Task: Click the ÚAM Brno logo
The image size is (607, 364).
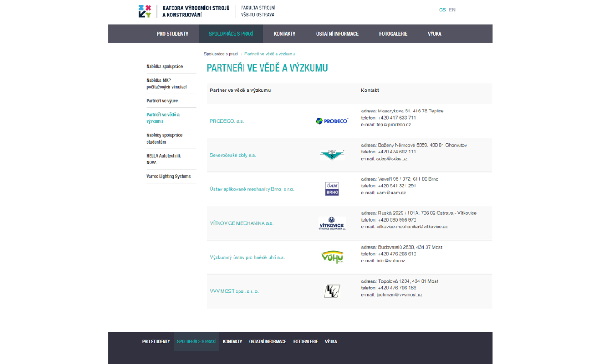Action: pos(332,189)
